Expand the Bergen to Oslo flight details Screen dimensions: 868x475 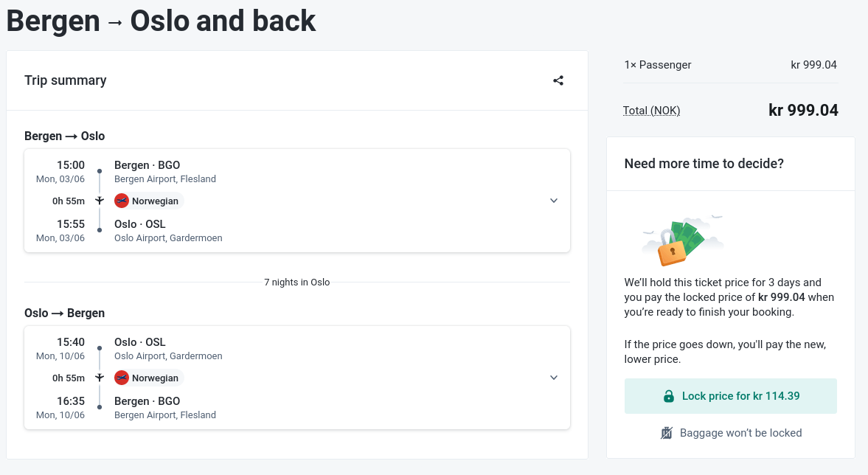click(x=554, y=201)
